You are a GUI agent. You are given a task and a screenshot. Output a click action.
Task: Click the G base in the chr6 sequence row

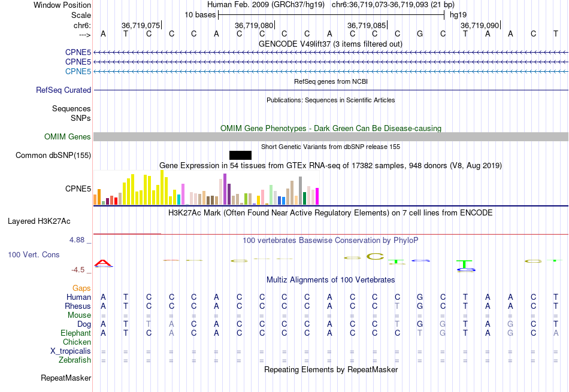tap(420, 34)
